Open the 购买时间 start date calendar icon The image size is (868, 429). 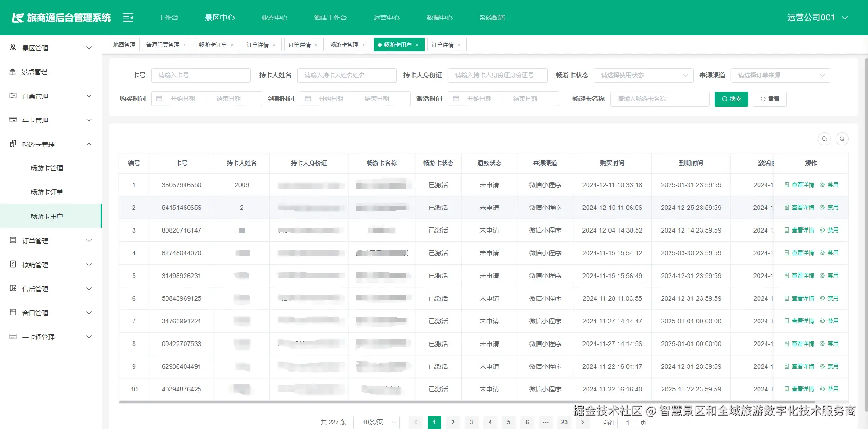click(x=160, y=98)
